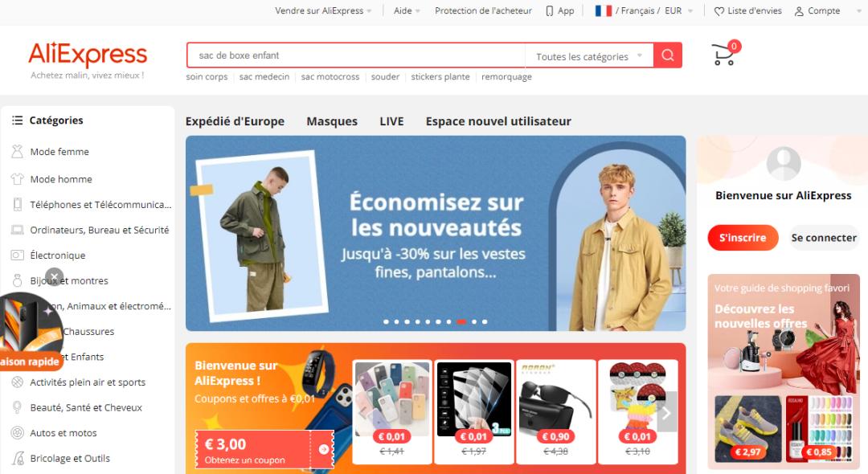The height and width of the screenshot is (474, 868).
Task: Click the Se connecter button
Action: [824, 238]
